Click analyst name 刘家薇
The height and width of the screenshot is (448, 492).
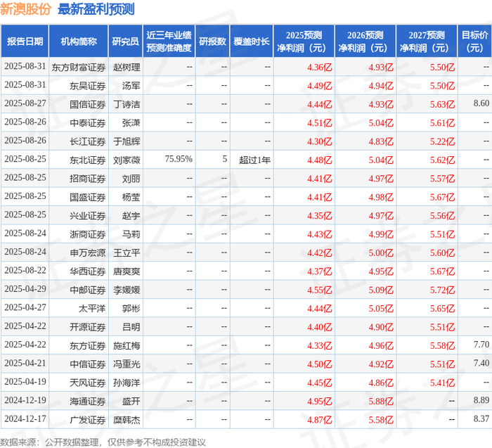click(127, 160)
